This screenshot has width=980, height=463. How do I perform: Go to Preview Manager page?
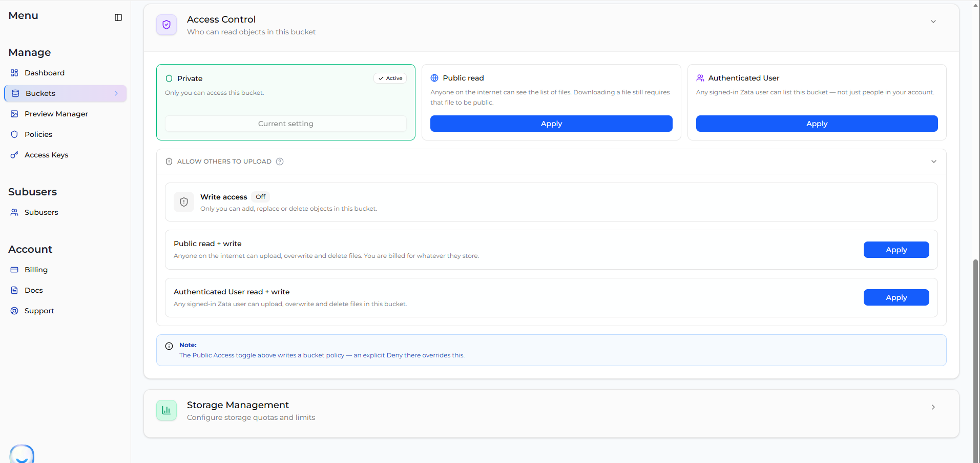click(56, 114)
